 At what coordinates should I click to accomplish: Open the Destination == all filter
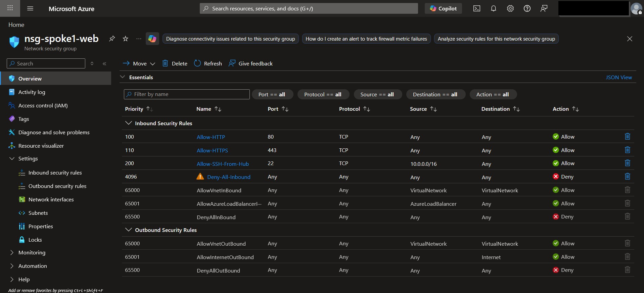[x=435, y=94]
